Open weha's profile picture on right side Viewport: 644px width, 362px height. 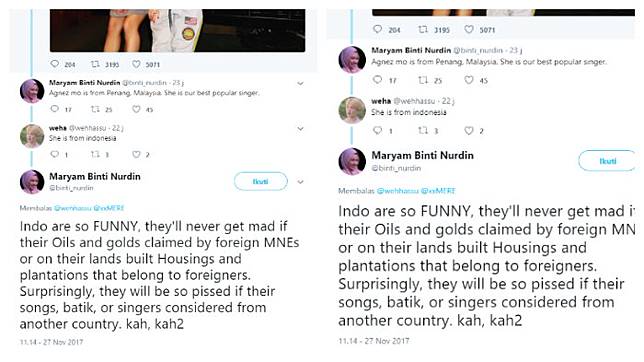click(x=352, y=110)
